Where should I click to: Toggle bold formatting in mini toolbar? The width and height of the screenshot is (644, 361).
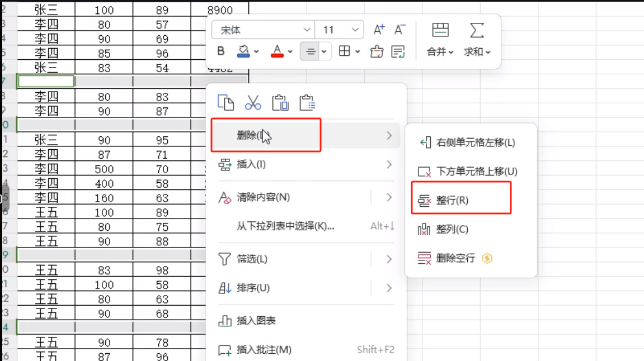point(221,51)
